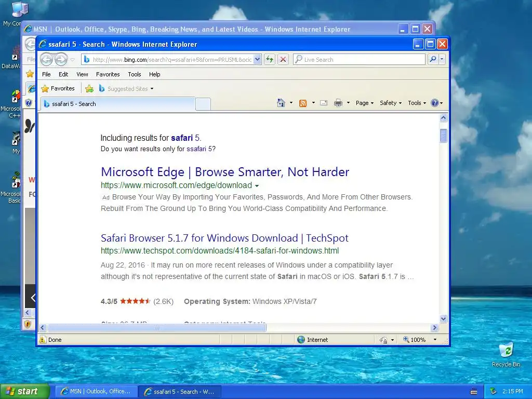Screen dimensions: 532x399
Task: Click the RSS feeds icon
Action: [x=303, y=103]
